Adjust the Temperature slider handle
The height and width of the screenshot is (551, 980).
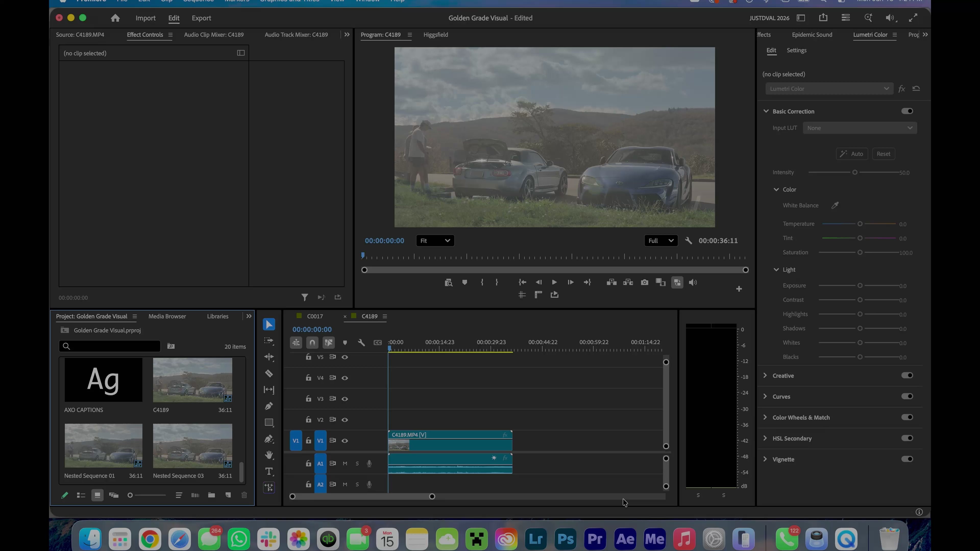[860, 224]
